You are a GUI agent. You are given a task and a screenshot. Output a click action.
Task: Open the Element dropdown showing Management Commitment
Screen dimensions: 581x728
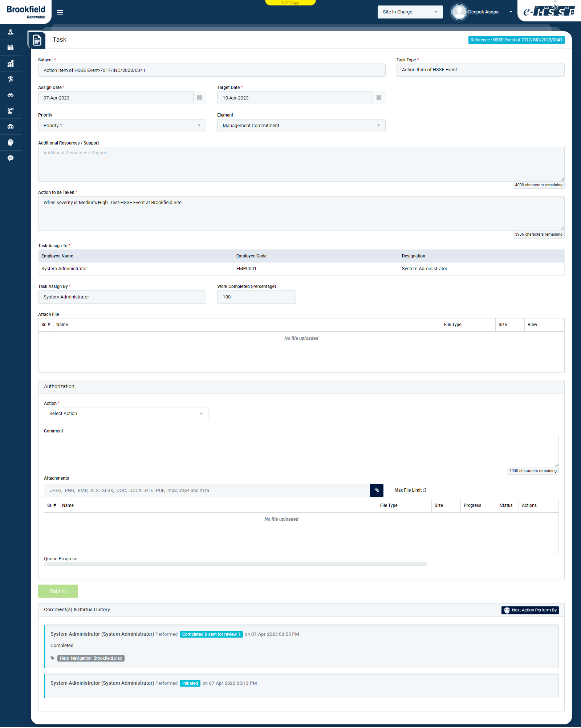point(301,126)
